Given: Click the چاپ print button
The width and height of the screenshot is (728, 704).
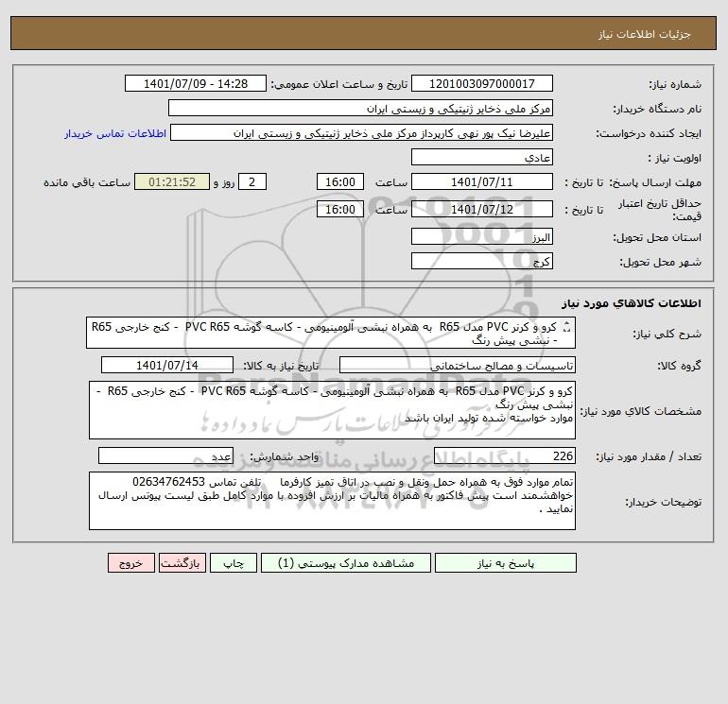Looking at the screenshot, I should click(x=234, y=563).
